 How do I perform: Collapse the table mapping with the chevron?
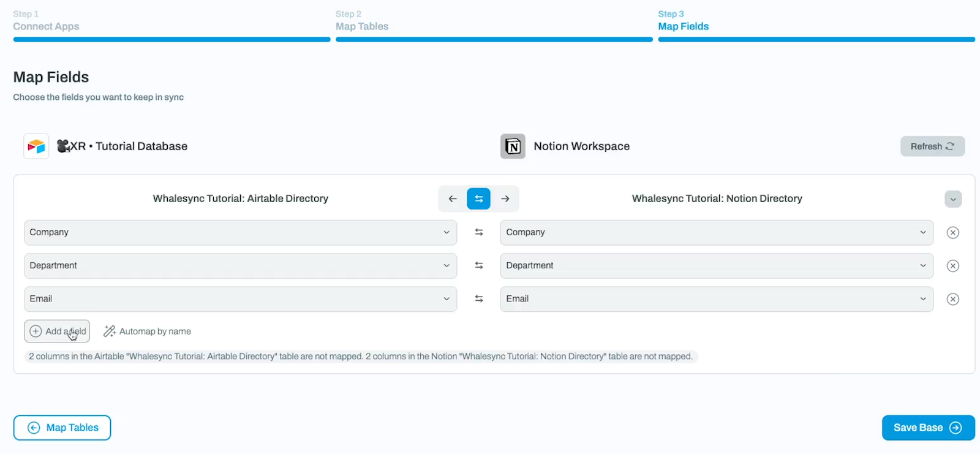point(953,199)
